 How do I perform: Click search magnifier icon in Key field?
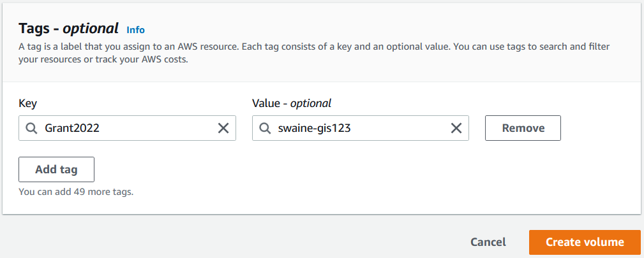point(32,129)
